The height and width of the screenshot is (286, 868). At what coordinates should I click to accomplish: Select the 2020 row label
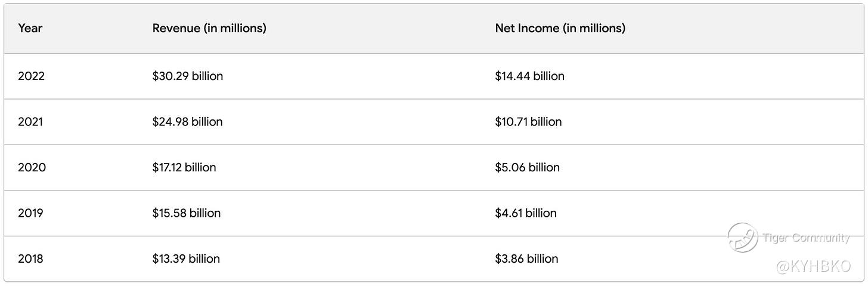tap(32, 168)
